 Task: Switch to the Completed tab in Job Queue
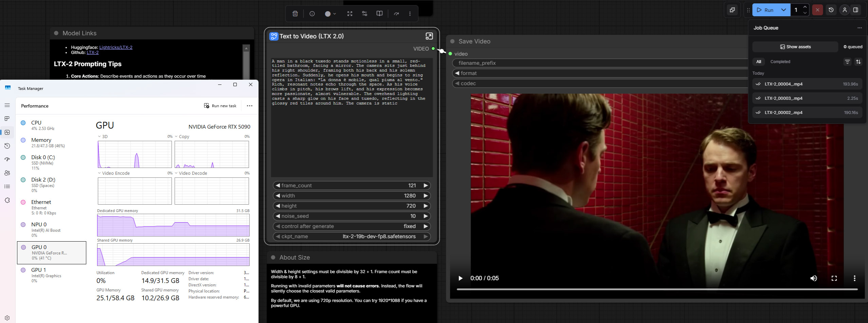[x=780, y=62]
